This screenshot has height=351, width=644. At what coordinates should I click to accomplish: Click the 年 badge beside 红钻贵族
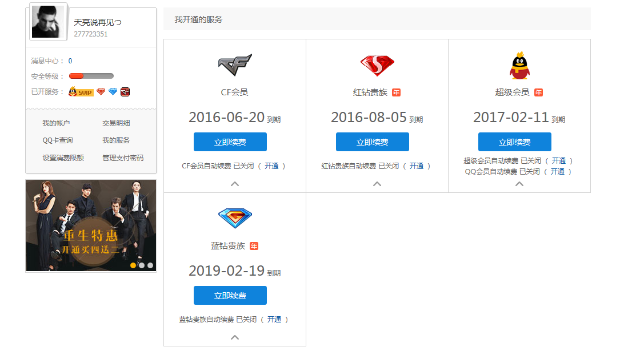click(x=397, y=92)
